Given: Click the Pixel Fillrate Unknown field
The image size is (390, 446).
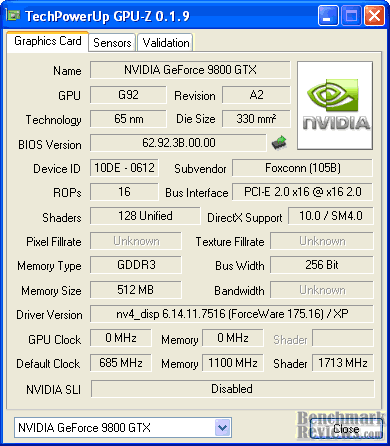Looking at the screenshot, I should coord(136,241).
